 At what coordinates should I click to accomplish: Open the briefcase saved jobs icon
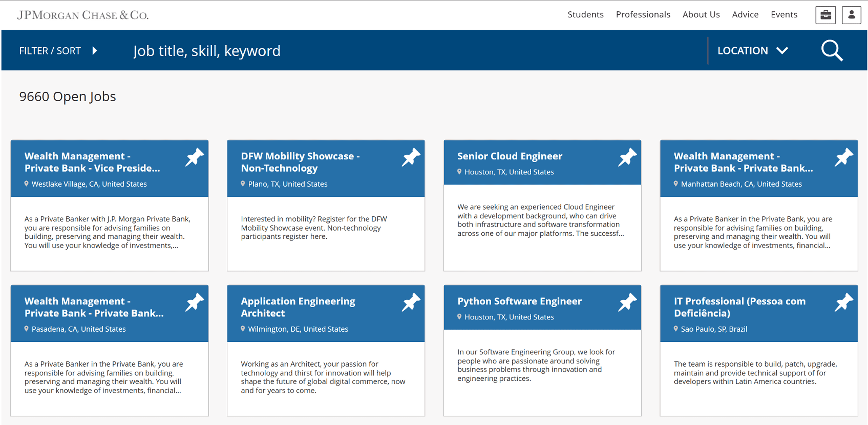pos(825,15)
